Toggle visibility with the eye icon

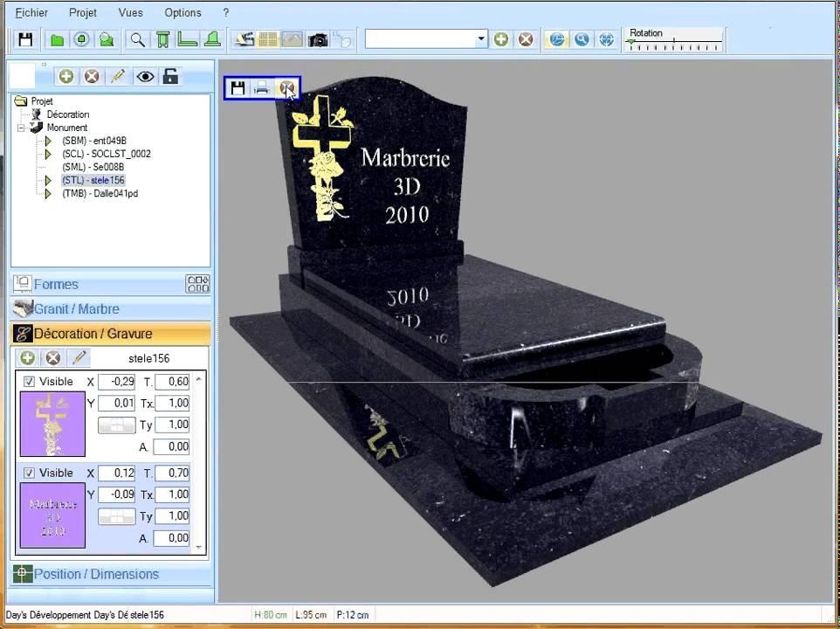click(145, 77)
